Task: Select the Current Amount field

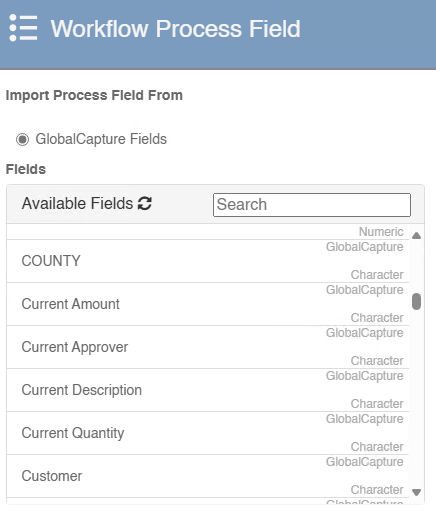Action: (x=208, y=304)
